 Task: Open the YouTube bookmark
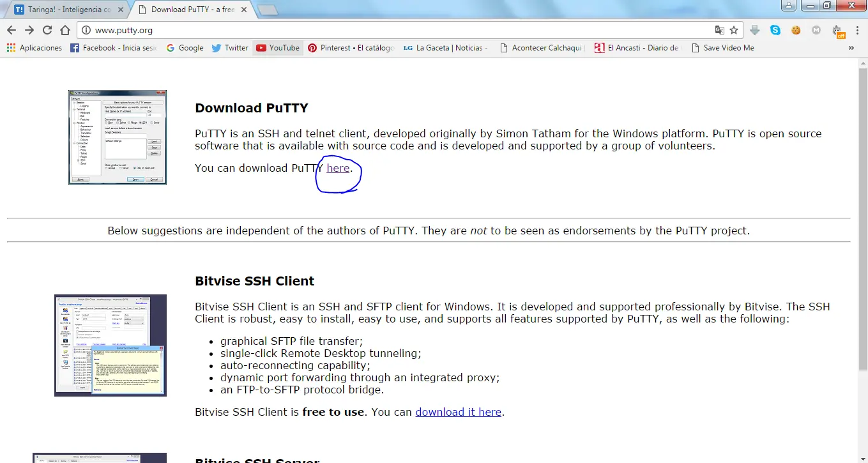point(278,48)
